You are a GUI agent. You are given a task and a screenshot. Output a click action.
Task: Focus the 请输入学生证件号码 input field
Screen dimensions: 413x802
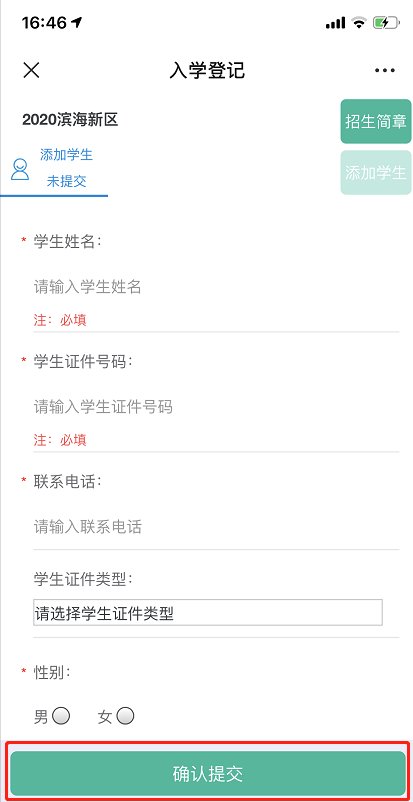pyautogui.click(x=216, y=407)
